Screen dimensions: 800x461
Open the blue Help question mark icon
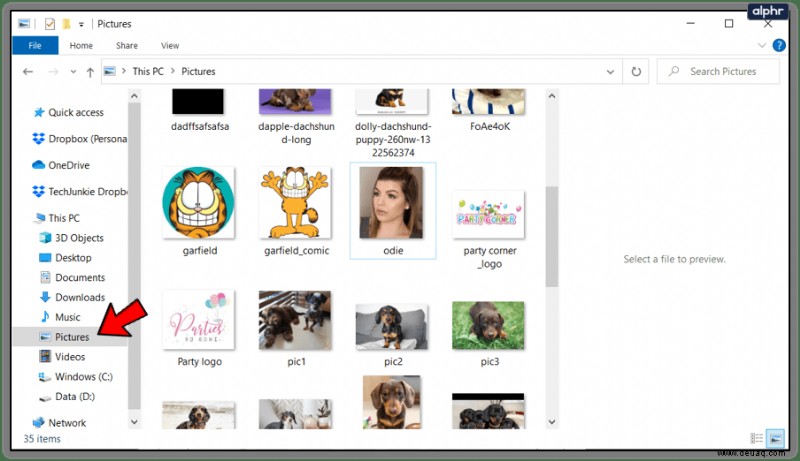tap(779, 45)
